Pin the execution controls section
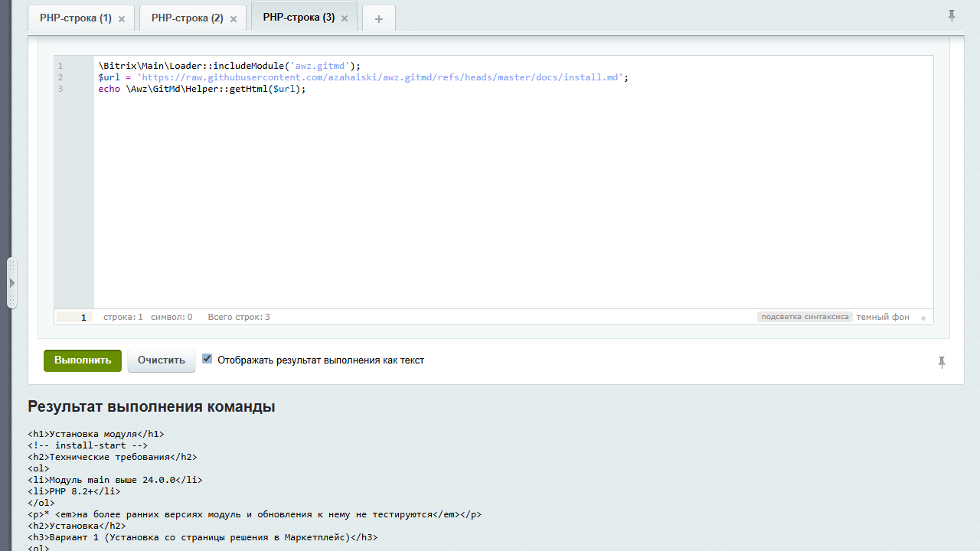 942,361
